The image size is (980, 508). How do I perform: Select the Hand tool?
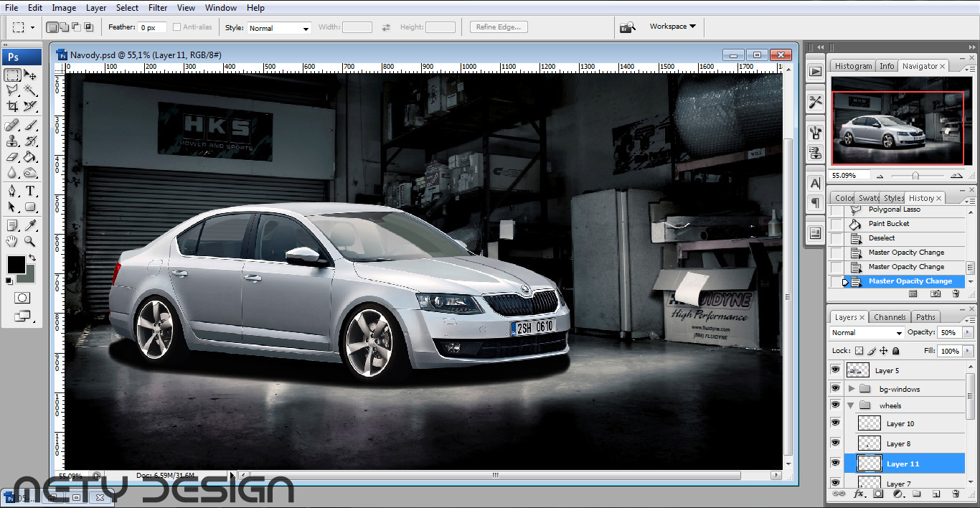tap(12, 242)
